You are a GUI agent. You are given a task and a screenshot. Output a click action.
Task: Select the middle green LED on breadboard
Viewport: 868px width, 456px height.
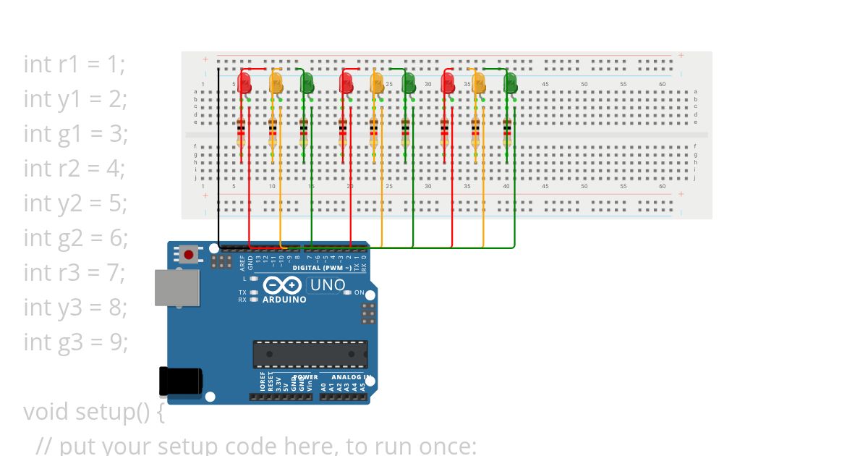tap(408, 83)
